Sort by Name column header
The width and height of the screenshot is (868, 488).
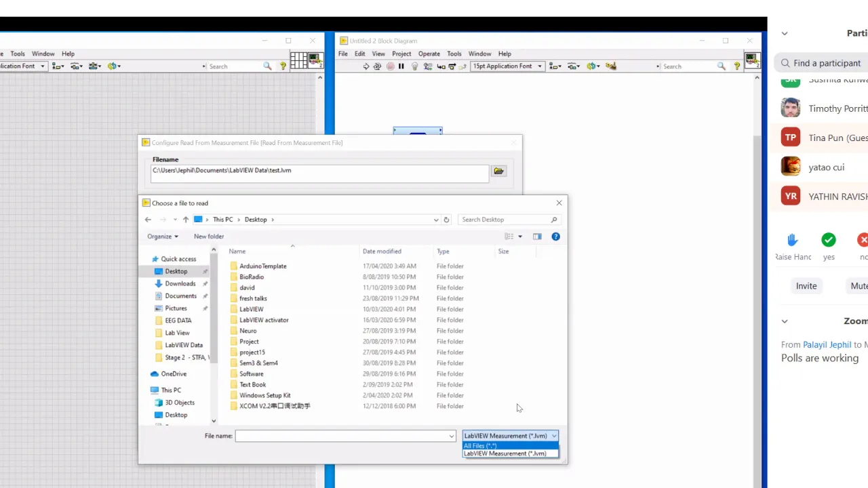click(x=237, y=251)
